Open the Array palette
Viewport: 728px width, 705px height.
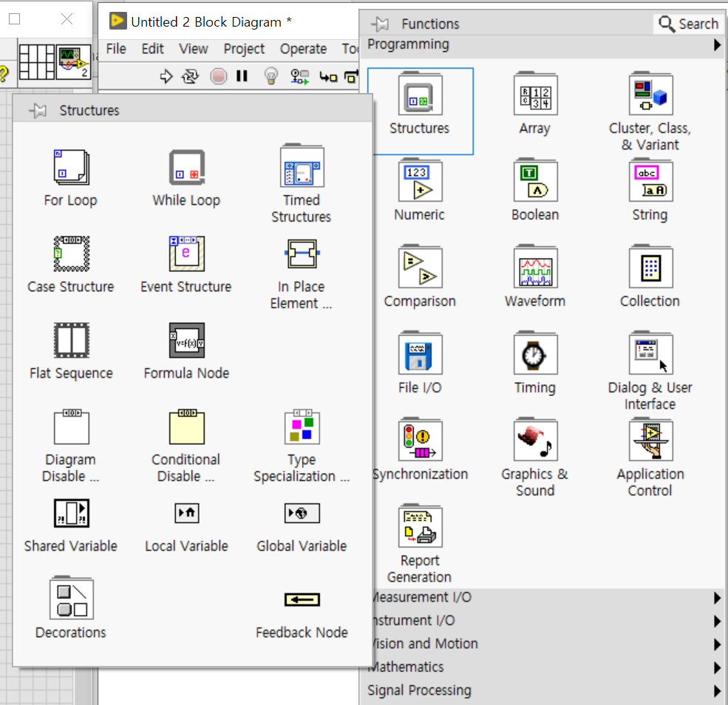point(535,94)
